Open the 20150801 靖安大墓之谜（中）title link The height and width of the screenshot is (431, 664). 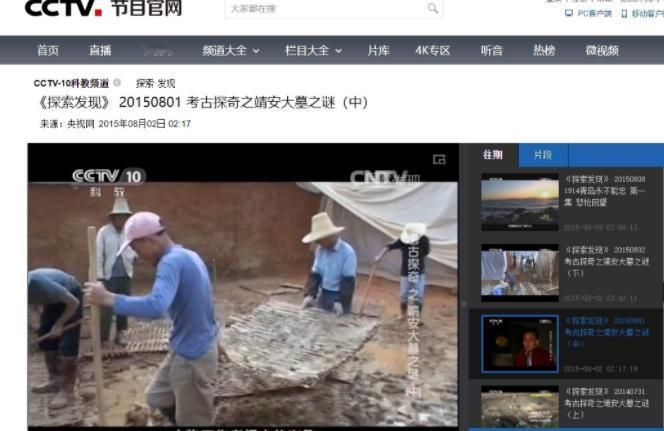[x=606, y=332]
